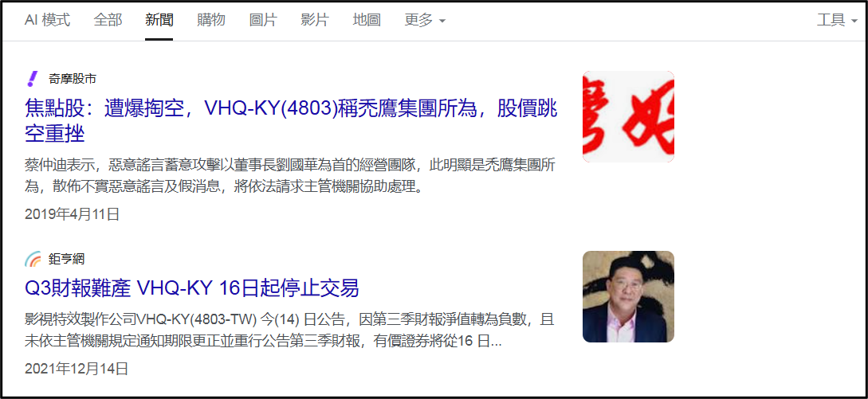Screen dimensions: 868x399
Task: Select the 新聞 tab
Action: [159, 21]
